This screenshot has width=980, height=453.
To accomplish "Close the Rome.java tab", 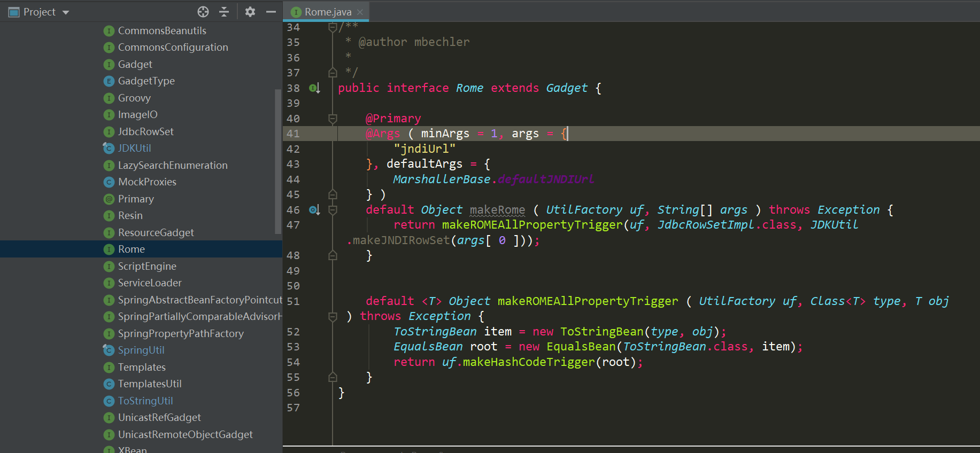I will (x=360, y=12).
